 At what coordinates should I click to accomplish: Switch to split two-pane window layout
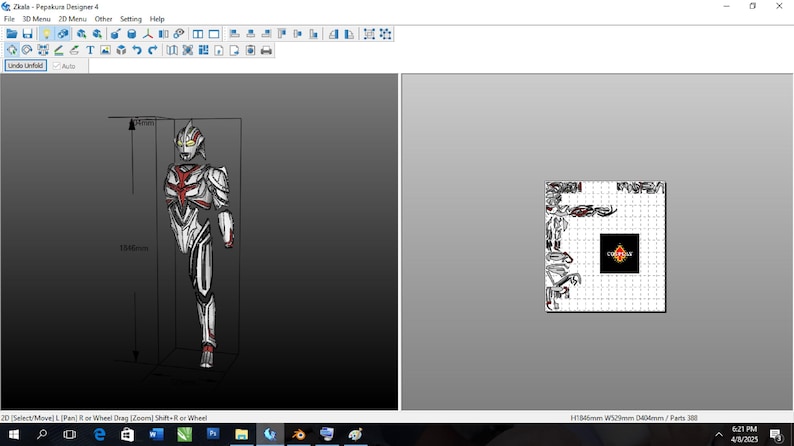pyautogui.click(x=197, y=34)
